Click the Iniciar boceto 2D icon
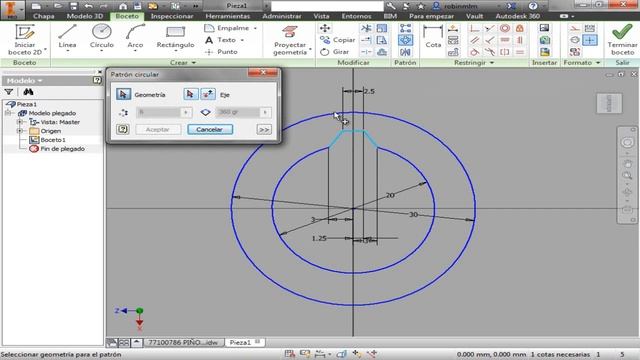Viewport: 640px width, 360px height. [x=24, y=32]
